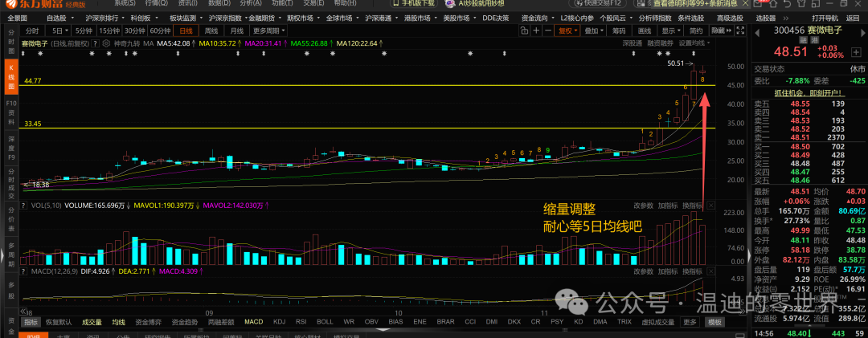Open 分价表 in left sidebar
Viewport: 868px width, 338px height.
pos(10,219)
